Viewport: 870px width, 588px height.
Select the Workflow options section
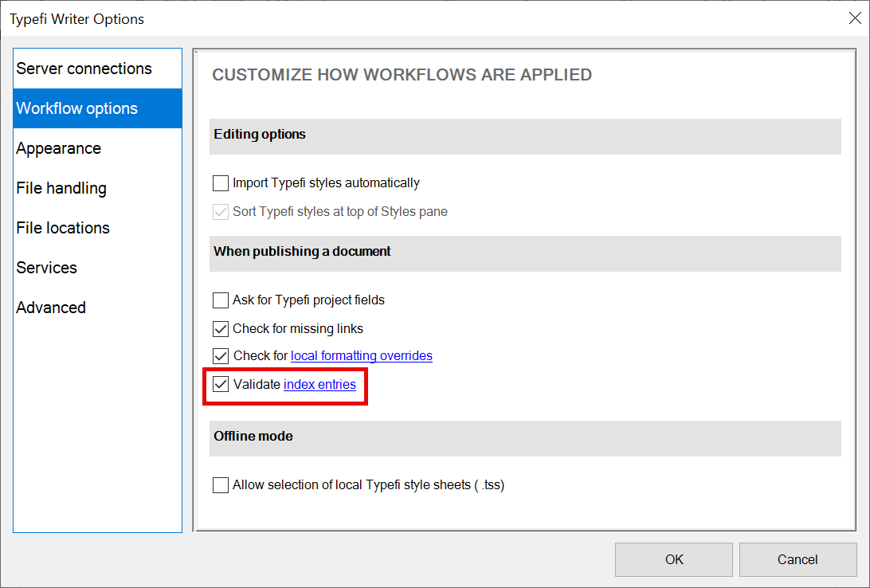tap(98, 108)
